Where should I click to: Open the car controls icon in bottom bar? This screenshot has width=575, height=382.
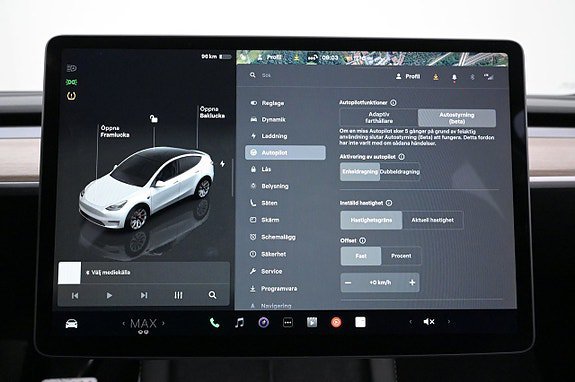(72, 324)
